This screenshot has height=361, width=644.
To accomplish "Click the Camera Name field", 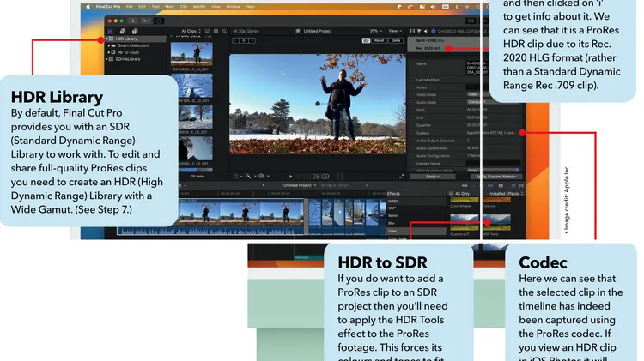I will pos(493,163).
